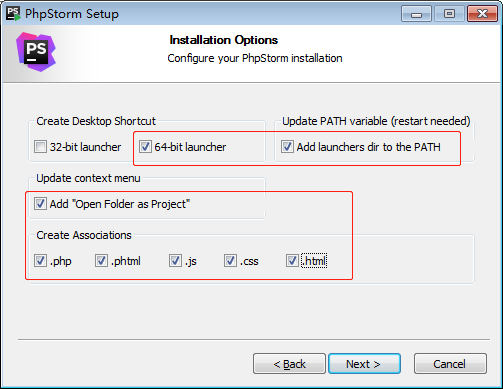Click the Installation Options heading
The height and width of the screenshot is (389, 503).
pos(224,40)
